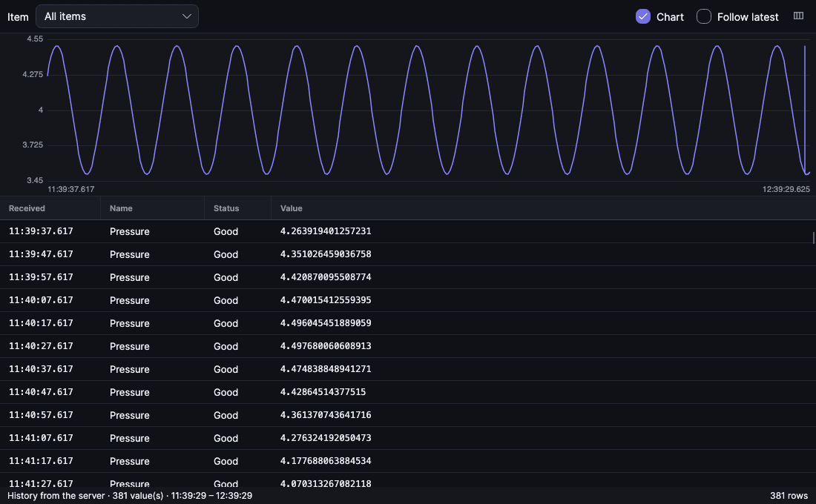The width and height of the screenshot is (816, 504).
Task: Click value 4.361370743641716
Action: point(326,414)
